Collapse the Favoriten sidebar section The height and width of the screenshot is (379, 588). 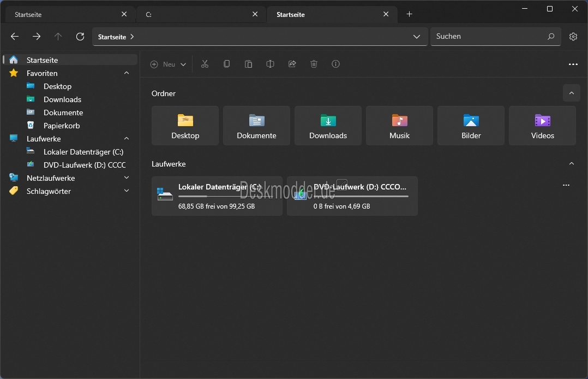[x=127, y=73]
